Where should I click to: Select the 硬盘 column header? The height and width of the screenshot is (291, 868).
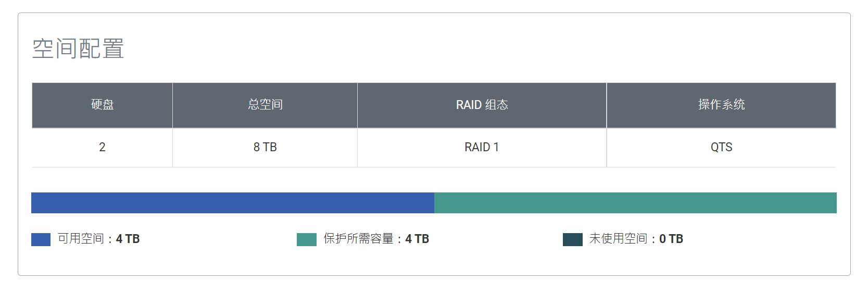[x=102, y=105]
